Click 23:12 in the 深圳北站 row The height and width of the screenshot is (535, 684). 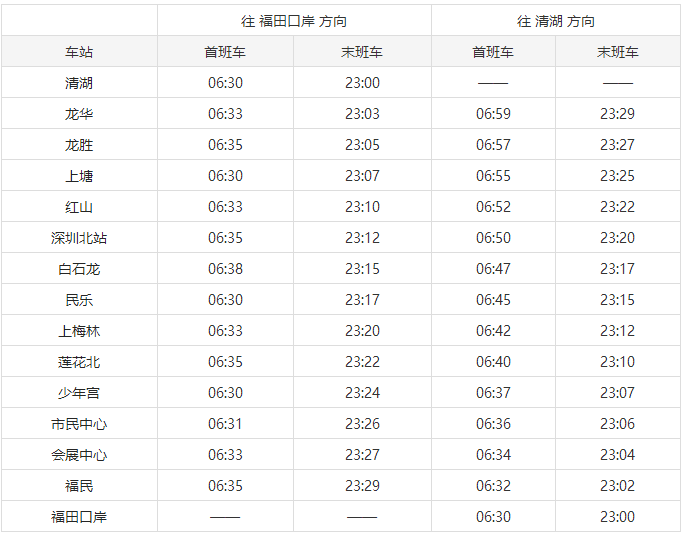click(x=362, y=238)
